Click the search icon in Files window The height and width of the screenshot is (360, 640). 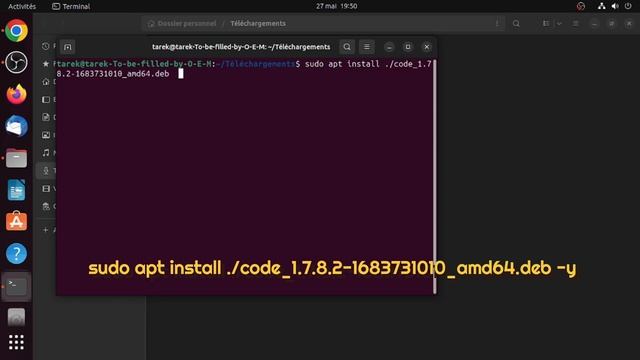coord(516,23)
